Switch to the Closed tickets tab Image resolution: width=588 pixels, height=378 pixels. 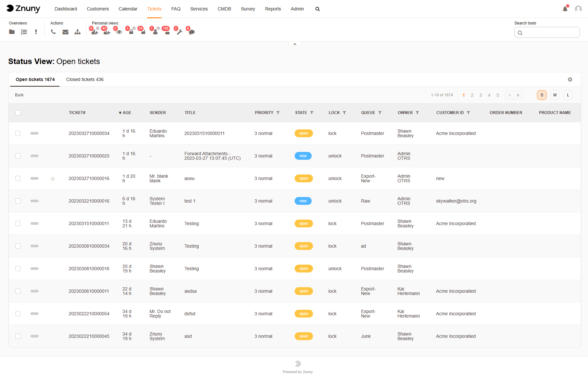85,79
